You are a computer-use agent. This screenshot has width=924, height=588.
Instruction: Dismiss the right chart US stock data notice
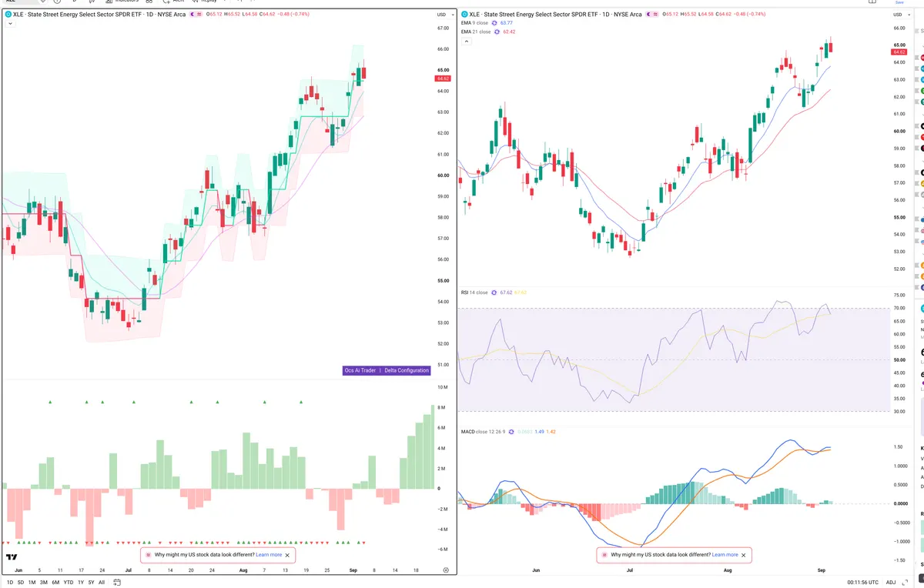point(744,555)
